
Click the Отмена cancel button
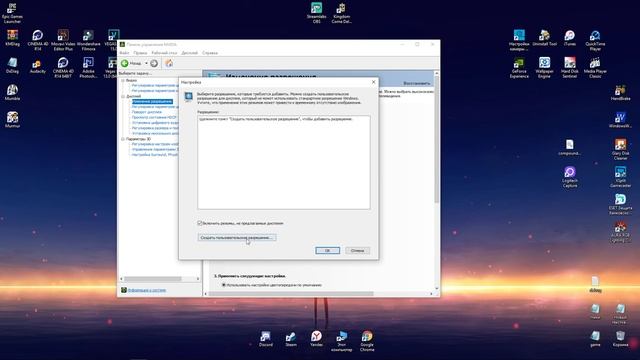tap(358, 250)
